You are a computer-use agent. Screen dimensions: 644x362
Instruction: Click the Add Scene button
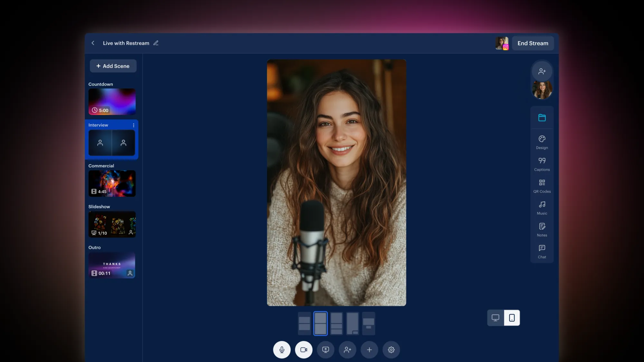(x=113, y=66)
